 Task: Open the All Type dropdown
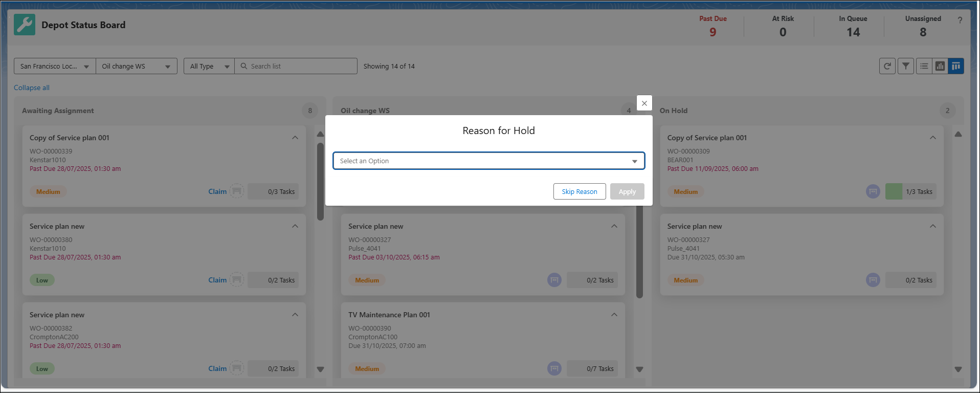click(x=209, y=66)
